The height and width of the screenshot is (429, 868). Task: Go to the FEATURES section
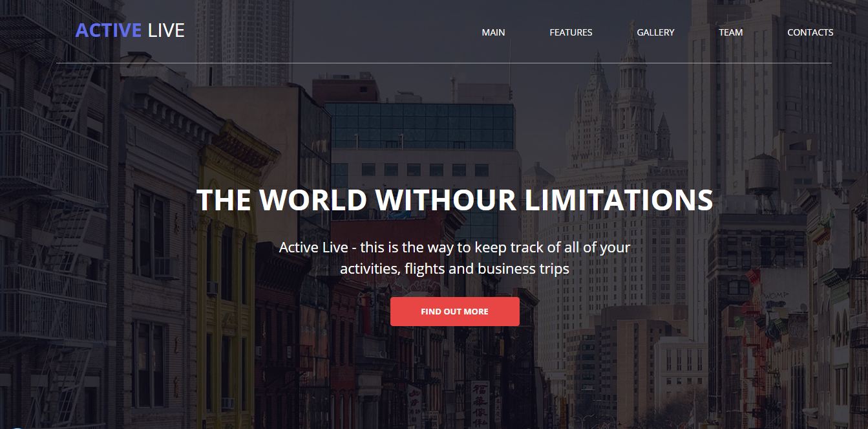571,32
